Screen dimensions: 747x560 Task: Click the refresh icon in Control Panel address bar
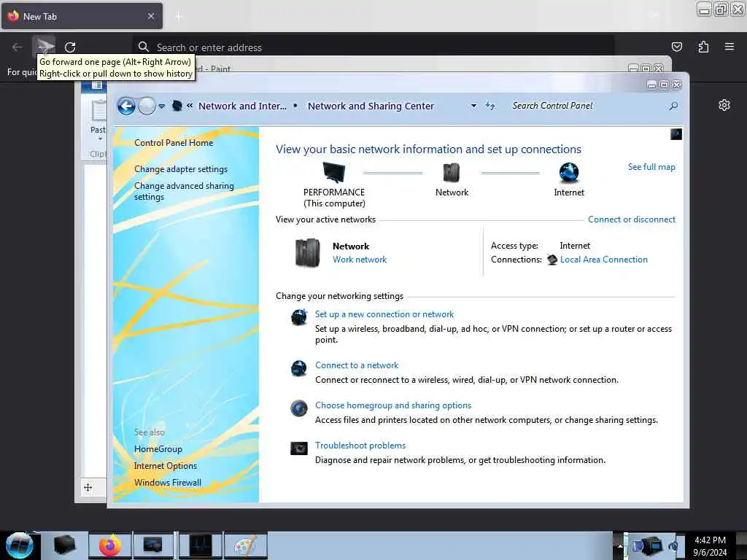click(x=490, y=106)
